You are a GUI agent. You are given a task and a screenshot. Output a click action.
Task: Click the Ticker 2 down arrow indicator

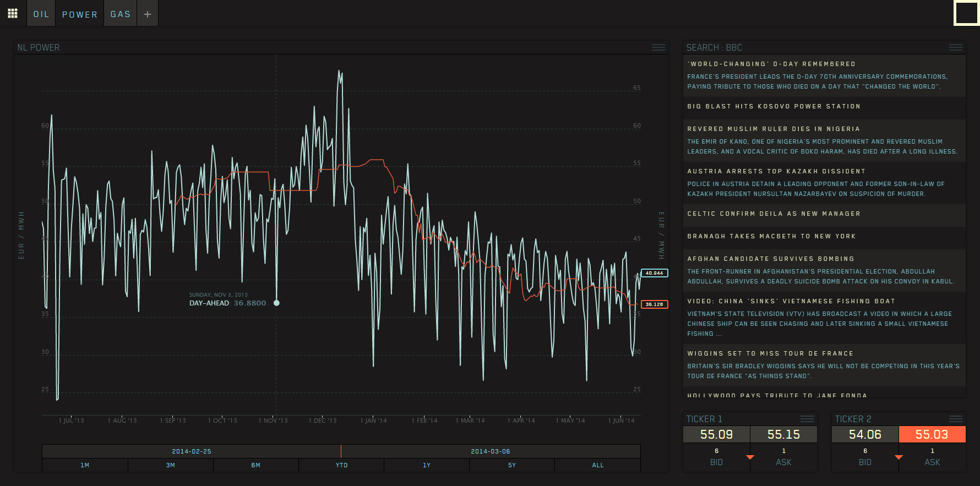click(x=899, y=457)
